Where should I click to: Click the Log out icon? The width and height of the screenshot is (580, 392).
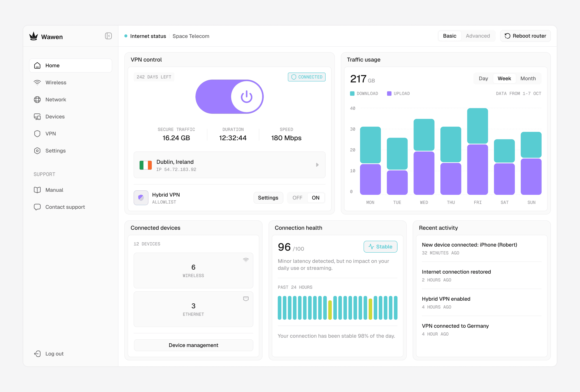(37, 354)
